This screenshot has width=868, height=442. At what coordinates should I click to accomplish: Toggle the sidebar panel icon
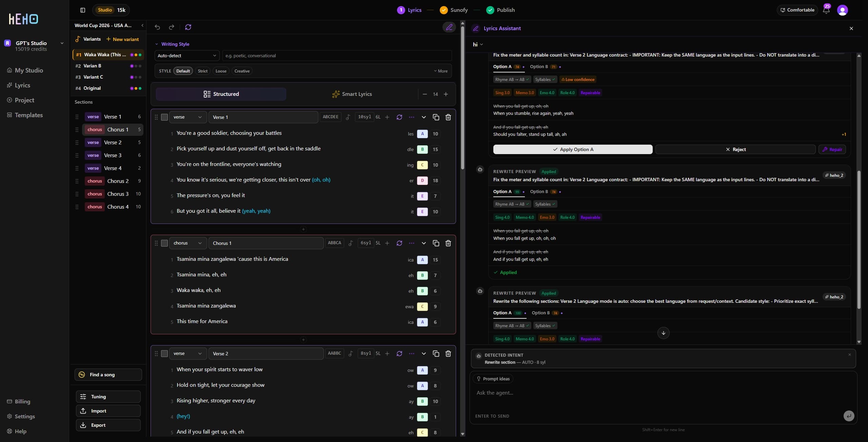82,10
